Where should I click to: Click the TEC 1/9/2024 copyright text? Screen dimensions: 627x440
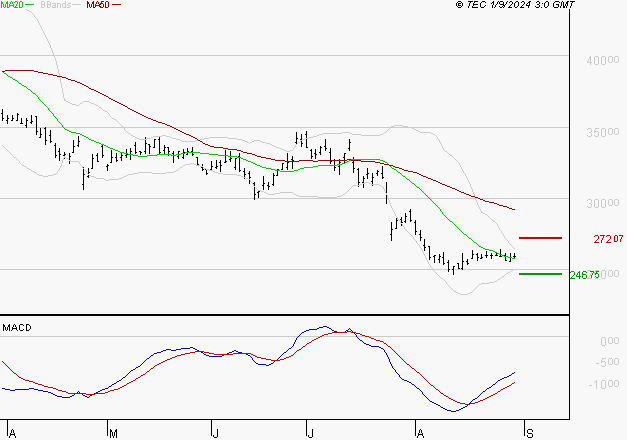click(515, 5)
